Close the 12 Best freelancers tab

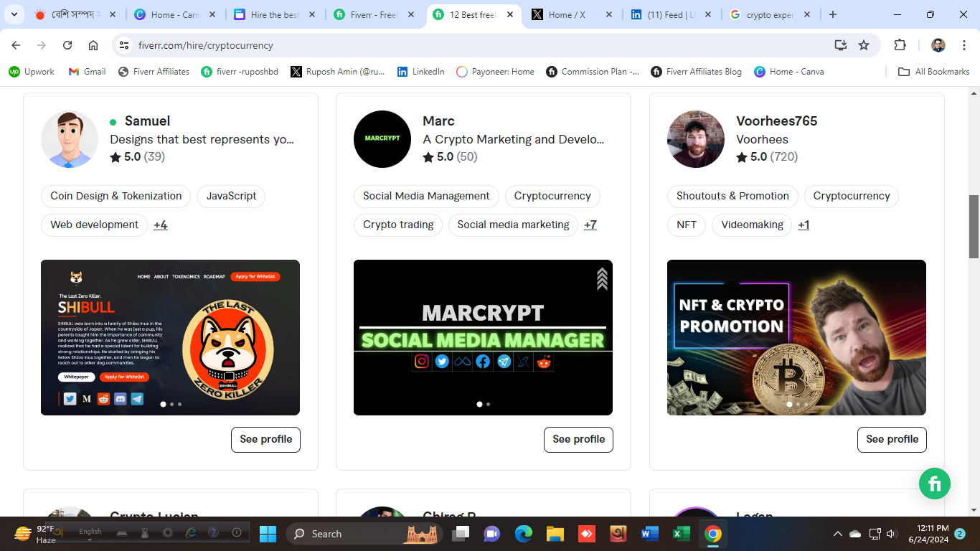tap(510, 14)
